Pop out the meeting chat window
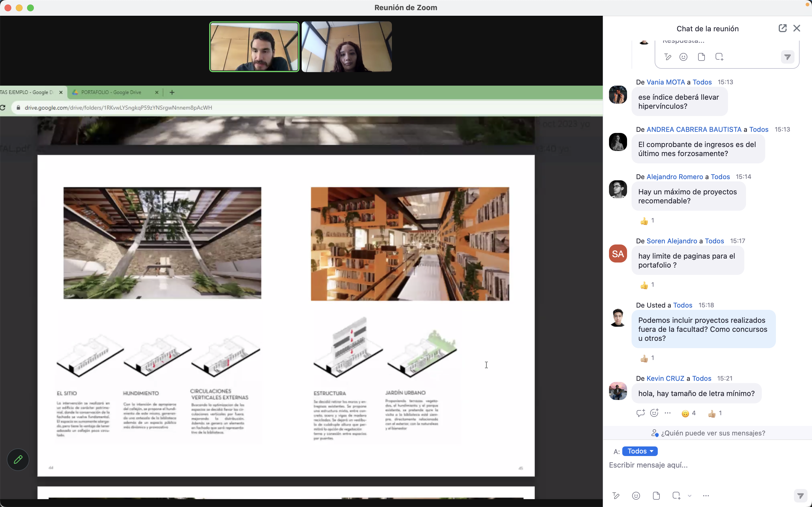This screenshot has width=812, height=507. tap(782, 28)
